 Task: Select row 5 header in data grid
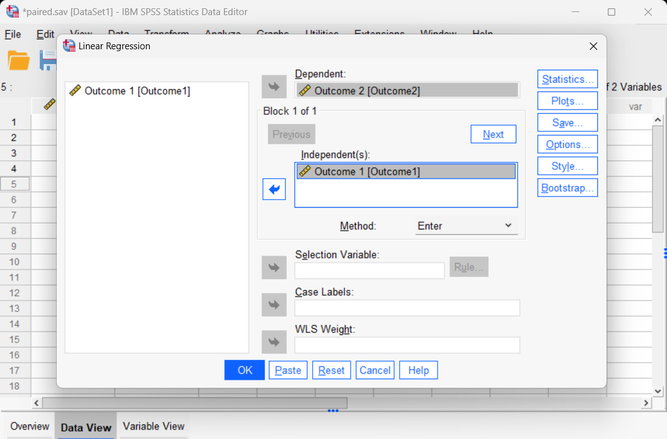point(14,184)
